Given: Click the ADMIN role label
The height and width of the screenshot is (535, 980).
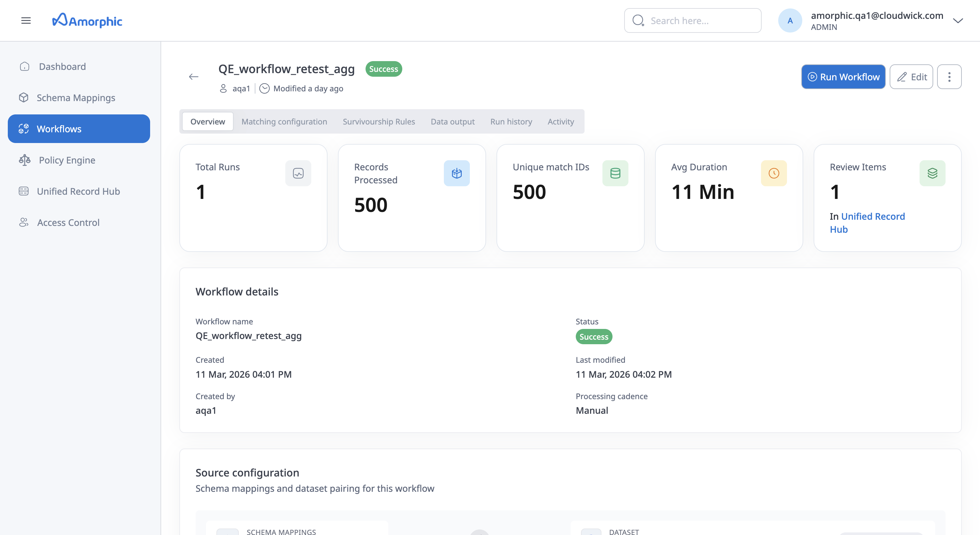Looking at the screenshot, I should click(824, 27).
